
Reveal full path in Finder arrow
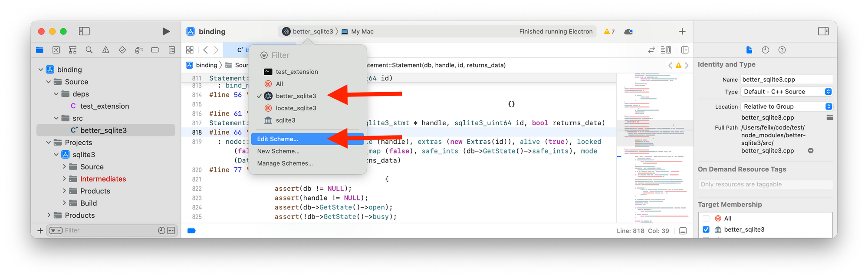coord(811,151)
